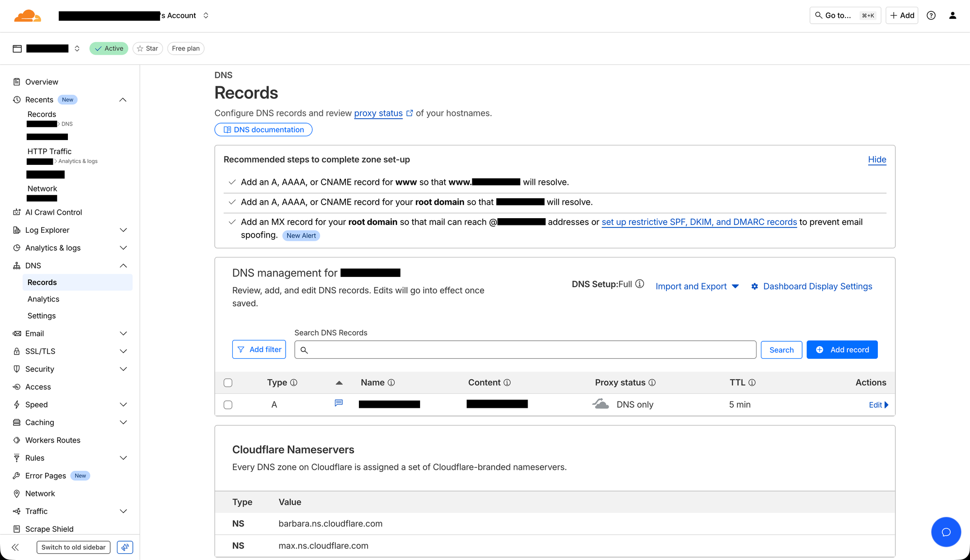The height and width of the screenshot is (560, 970).
Task: Open the support chat bubble
Action: click(946, 532)
